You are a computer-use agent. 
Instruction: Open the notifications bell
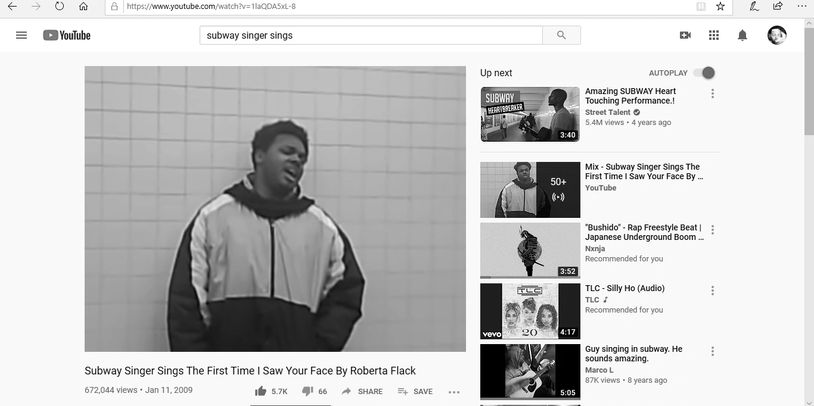coord(742,35)
